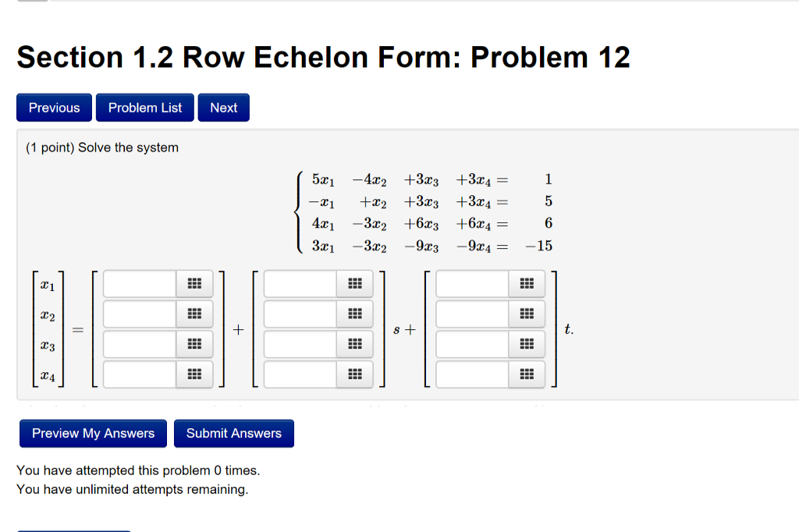The width and height of the screenshot is (799, 532).
Task: Open equation editor icon for x1 t-vector entry
Action: 527,283
